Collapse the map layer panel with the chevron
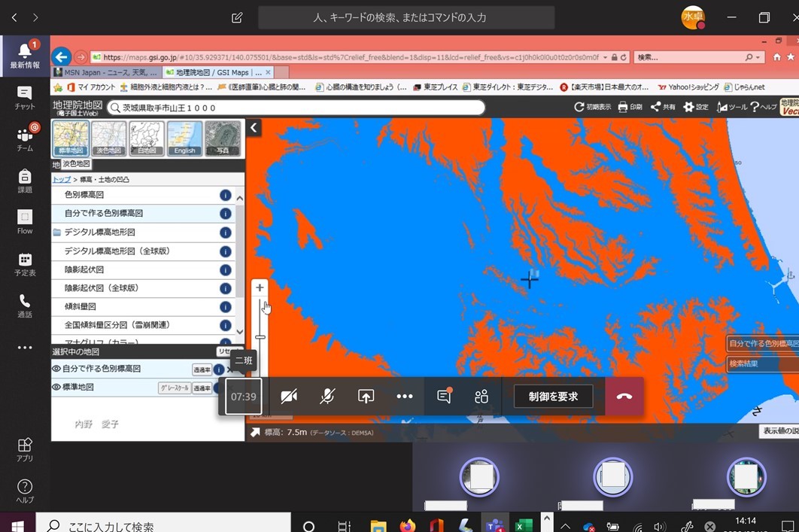The height and width of the screenshot is (532, 799). coord(254,127)
